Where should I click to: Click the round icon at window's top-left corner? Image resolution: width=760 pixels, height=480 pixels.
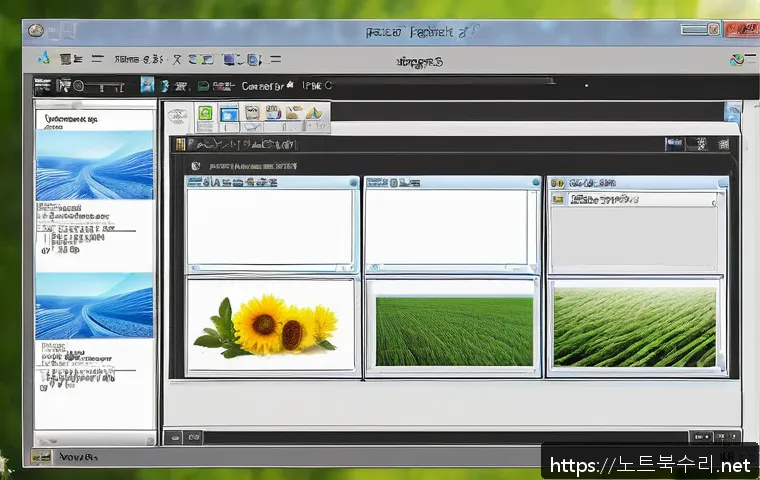(x=35, y=32)
